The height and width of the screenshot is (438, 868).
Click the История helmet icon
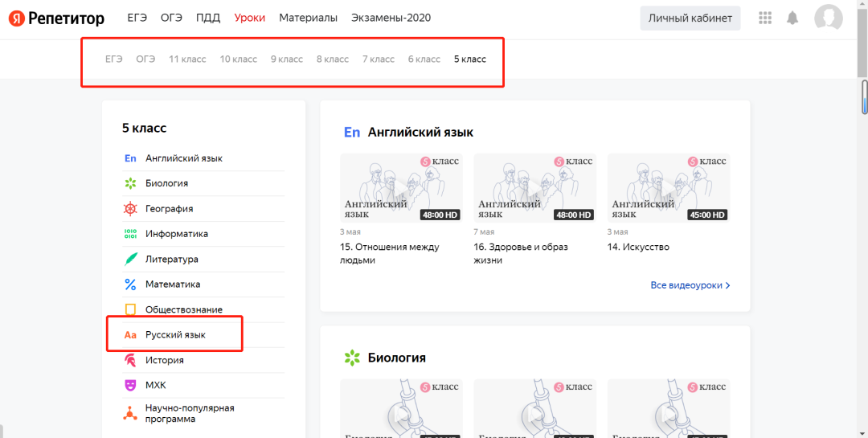[x=130, y=361]
